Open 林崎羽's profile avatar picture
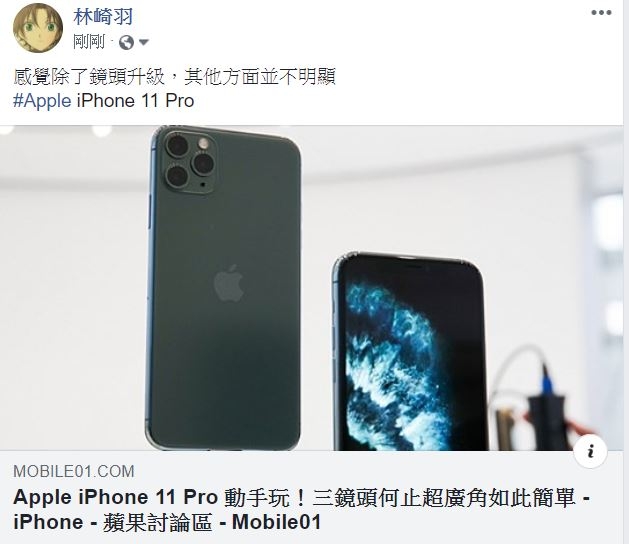This screenshot has height=544, width=629. (x=38, y=28)
